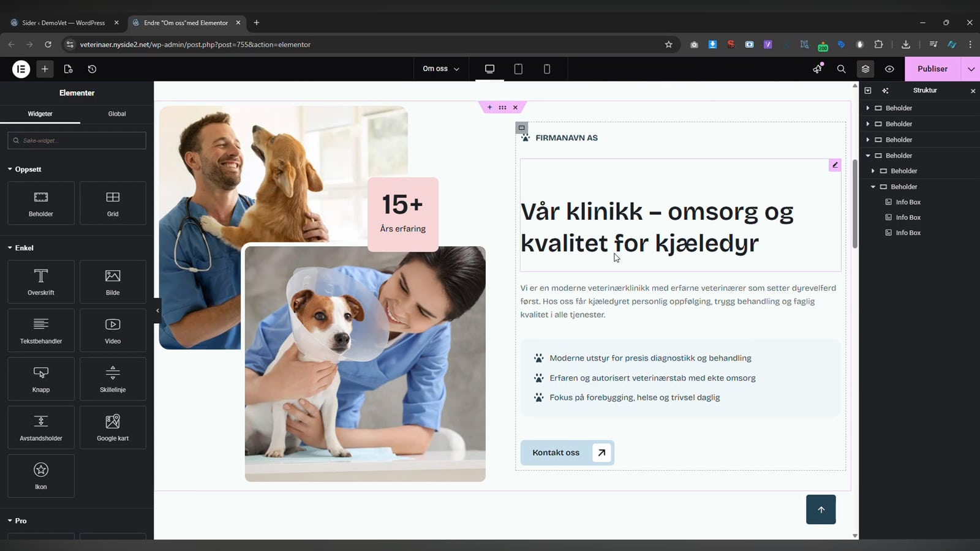Collapse the Pro section

[x=17, y=520]
